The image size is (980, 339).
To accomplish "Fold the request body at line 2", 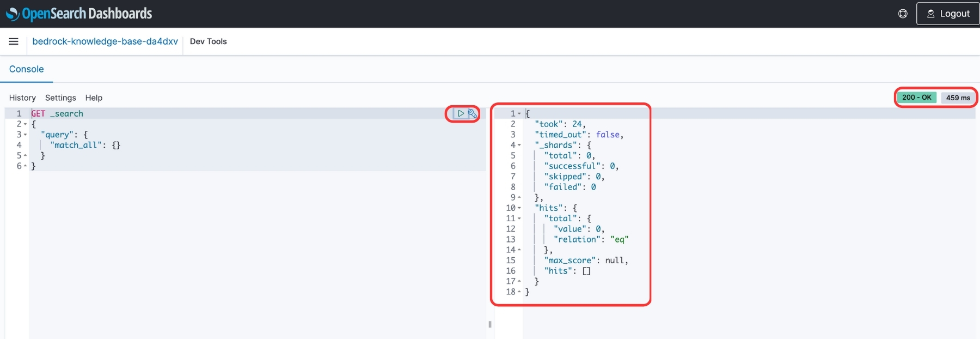I will [25, 124].
